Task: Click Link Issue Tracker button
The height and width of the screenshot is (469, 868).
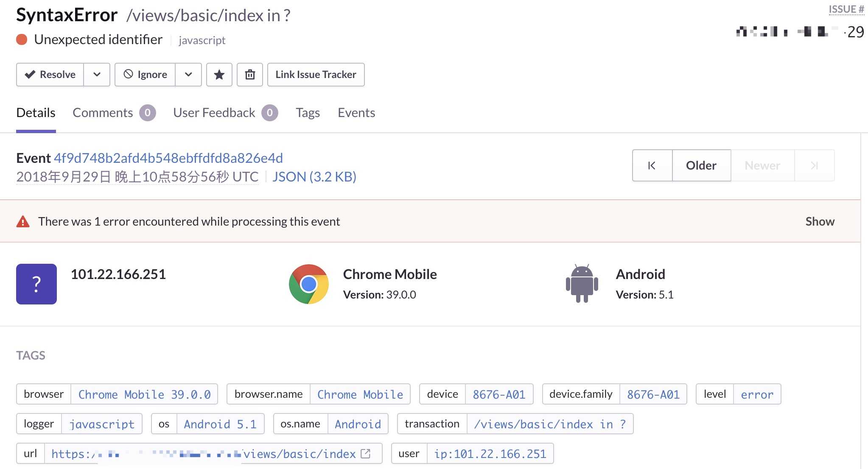Action: 315,74
